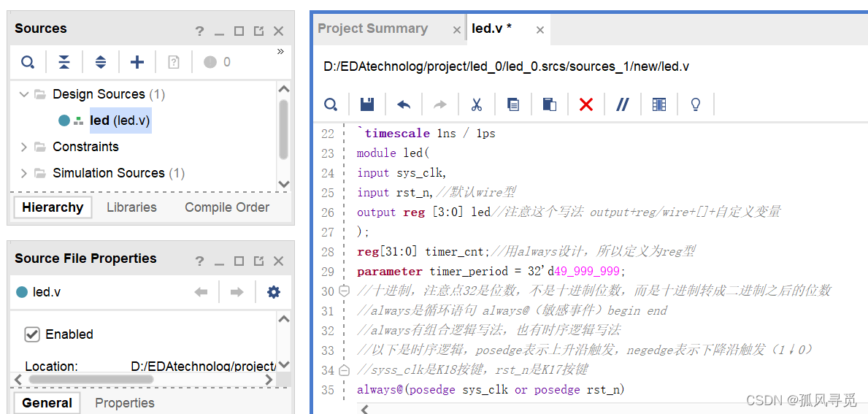This screenshot has height=414, width=868.
Task: Expand the Constraints tree node
Action: point(23,147)
